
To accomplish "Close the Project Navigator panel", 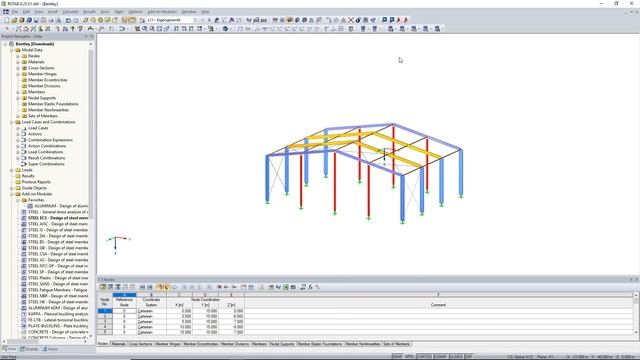I will 91,36.
